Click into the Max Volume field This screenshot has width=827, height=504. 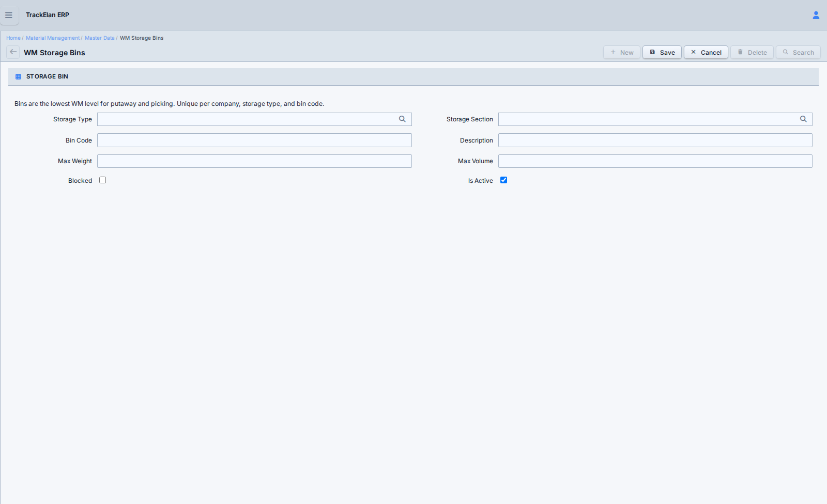click(x=655, y=161)
